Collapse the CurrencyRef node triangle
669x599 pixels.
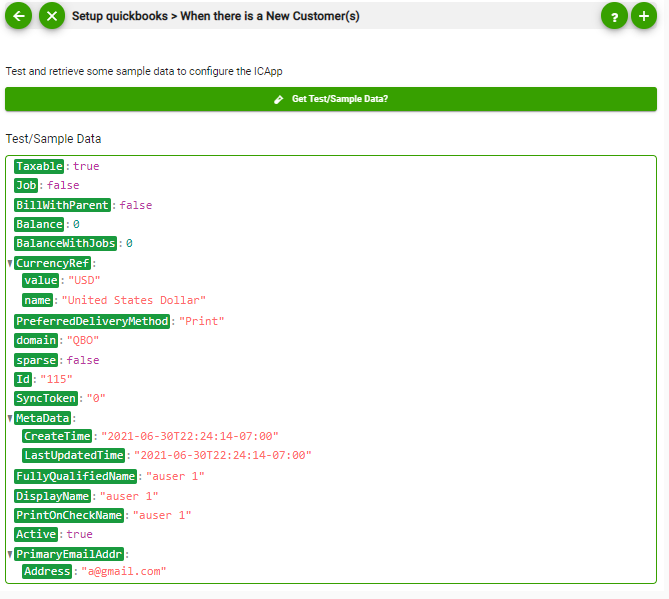pyautogui.click(x=10, y=263)
